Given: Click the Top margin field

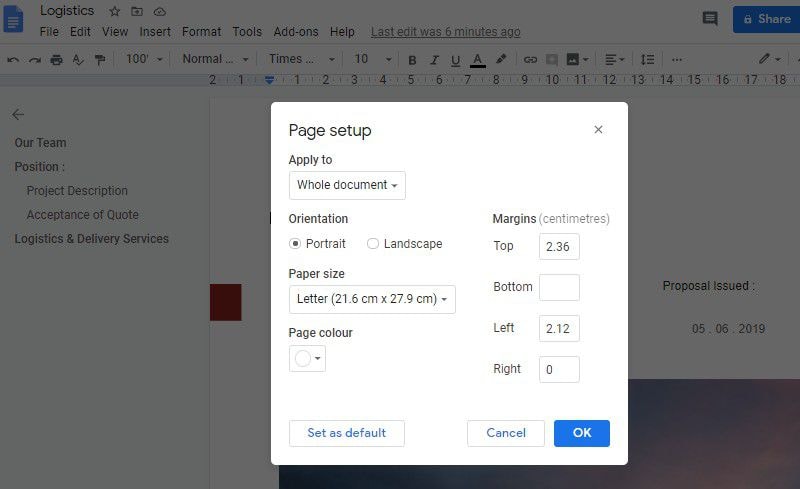Looking at the screenshot, I should click(x=559, y=247).
